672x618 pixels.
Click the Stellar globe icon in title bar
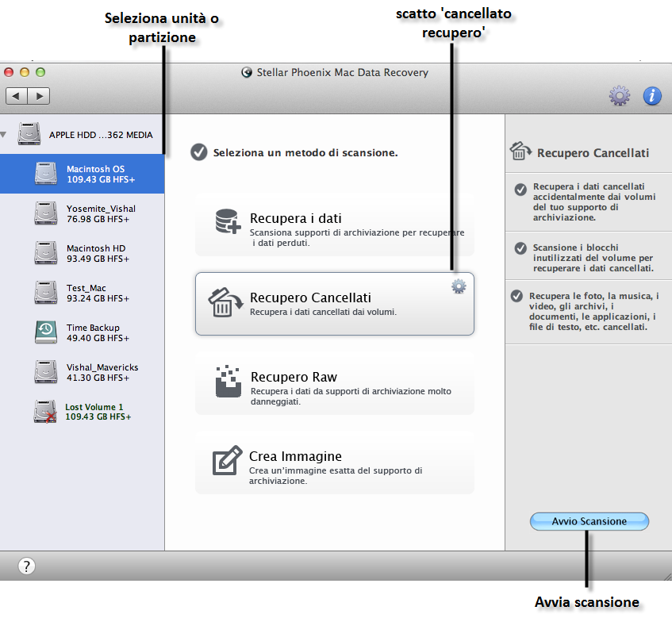pos(247,72)
